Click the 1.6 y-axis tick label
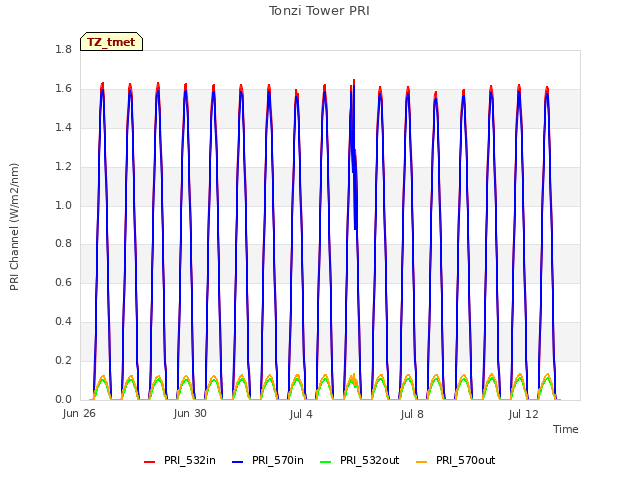The image size is (640, 480). coord(63,88)
